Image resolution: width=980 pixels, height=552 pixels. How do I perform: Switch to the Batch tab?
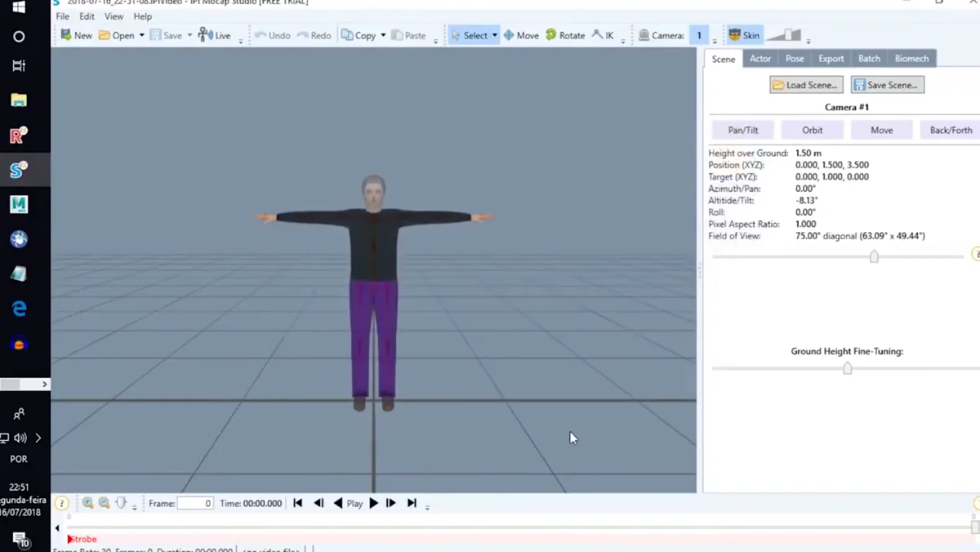869,59
